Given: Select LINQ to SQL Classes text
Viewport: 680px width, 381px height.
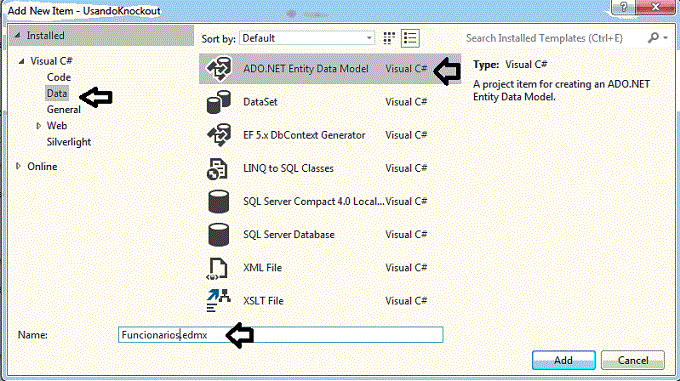Looking at the screenshot, I should 288,168.
